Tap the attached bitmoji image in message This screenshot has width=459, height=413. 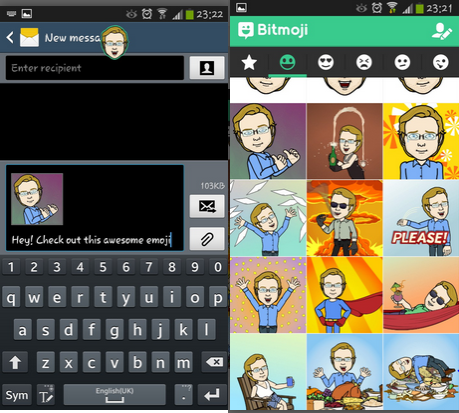click(x=37, y=199)
